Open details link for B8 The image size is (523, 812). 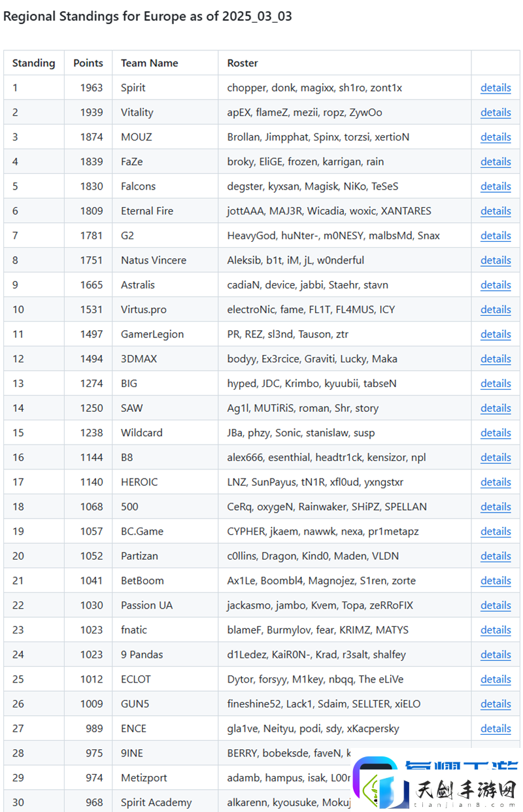[x=496, y=458]
